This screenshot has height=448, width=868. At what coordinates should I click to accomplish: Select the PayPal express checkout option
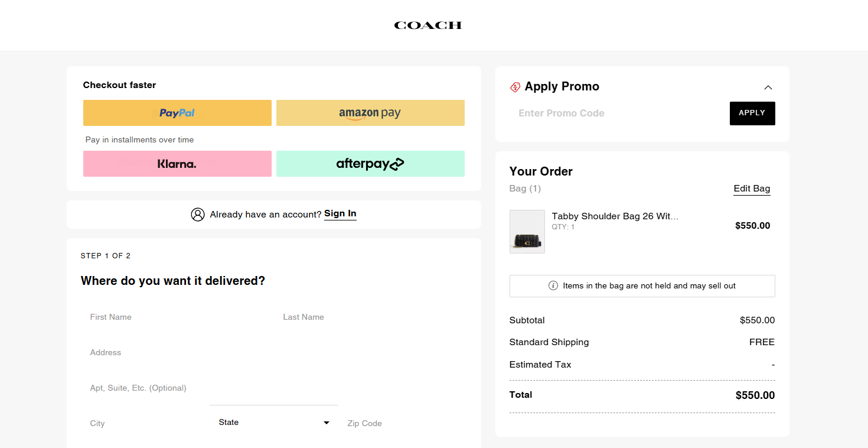click(177, 113)
